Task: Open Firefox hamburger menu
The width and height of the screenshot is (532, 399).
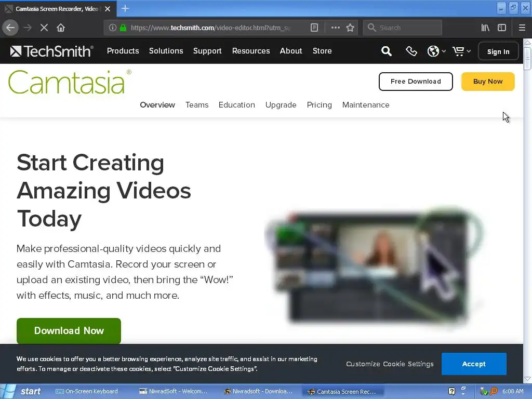Action: pyautogui.click(x=522, y=28)
